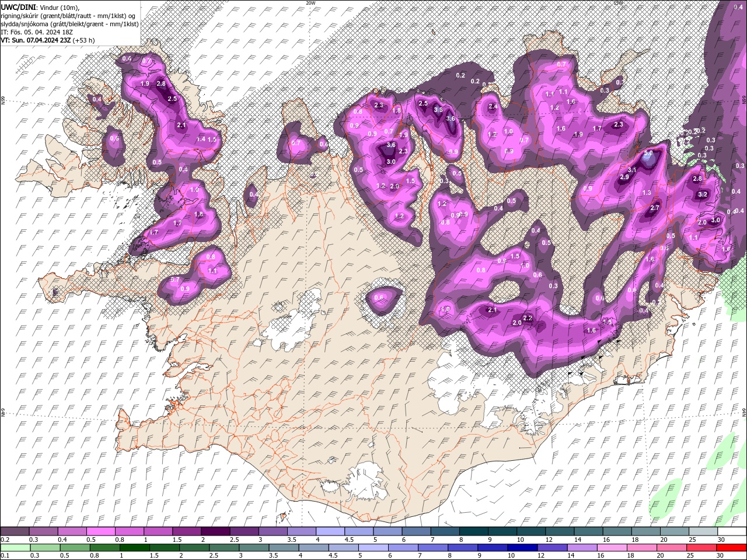Click the '20W' longitude label on the map edge

click(x=310, y=3)
